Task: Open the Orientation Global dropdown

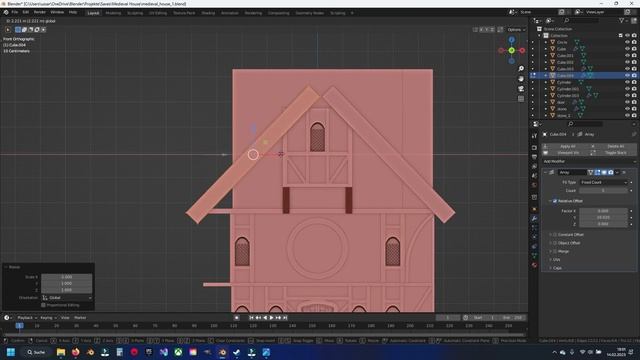Action: coord(67,298)
